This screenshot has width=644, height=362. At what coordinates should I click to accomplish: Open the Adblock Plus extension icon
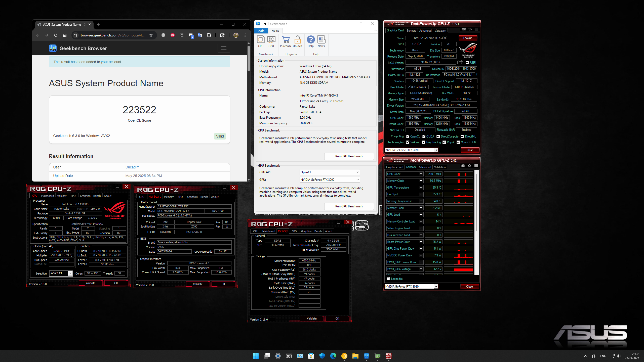(173, 35)
